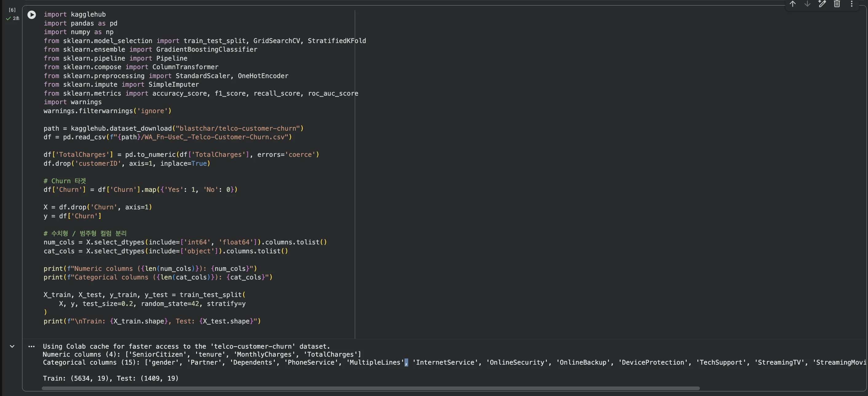Click the execution count [6] label
Image resolution: width=868 pixels, height=396 pixels.
pyautogui.click(x=12, y=10)
